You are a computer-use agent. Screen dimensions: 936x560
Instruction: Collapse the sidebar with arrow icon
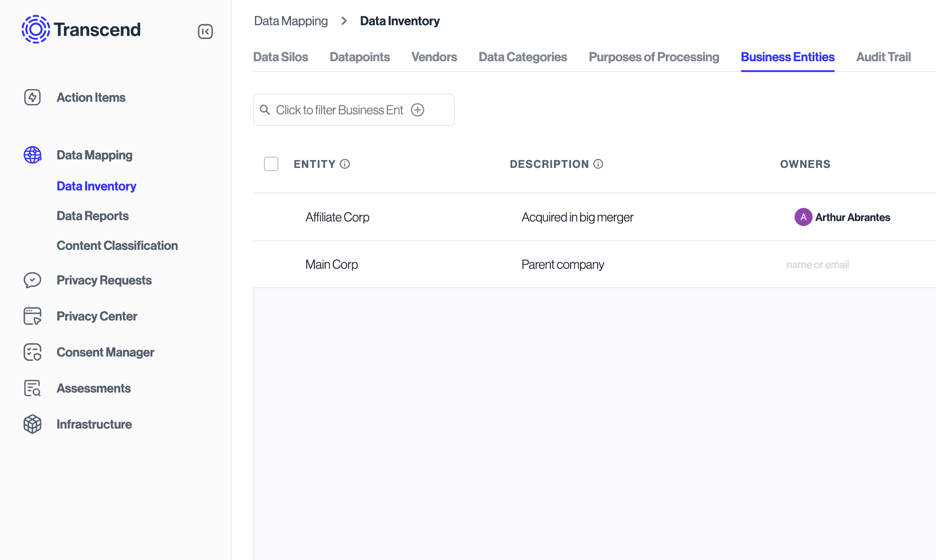(205, 32)
